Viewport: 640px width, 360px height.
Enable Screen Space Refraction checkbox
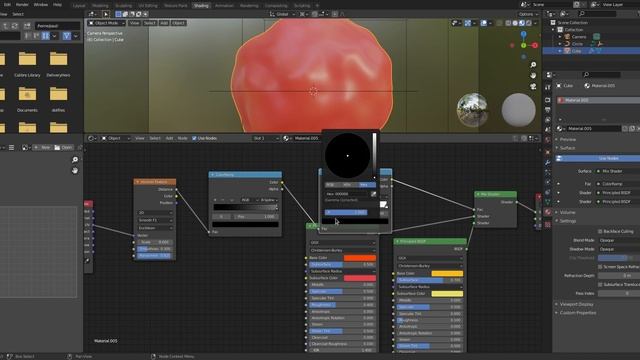coord(600,267)
